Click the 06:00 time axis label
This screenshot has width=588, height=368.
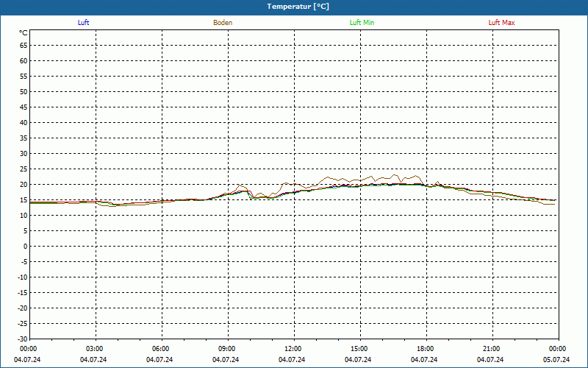[160, 349]
